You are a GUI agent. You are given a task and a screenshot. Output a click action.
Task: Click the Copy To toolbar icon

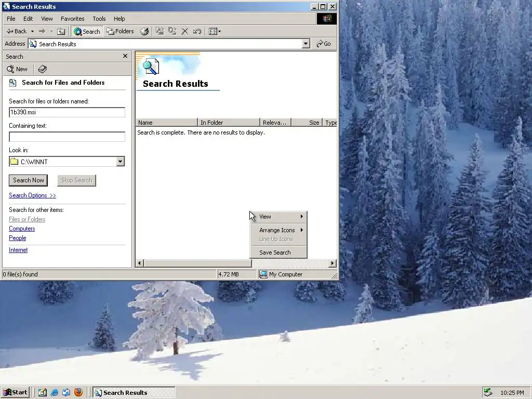tap(172, 31)
